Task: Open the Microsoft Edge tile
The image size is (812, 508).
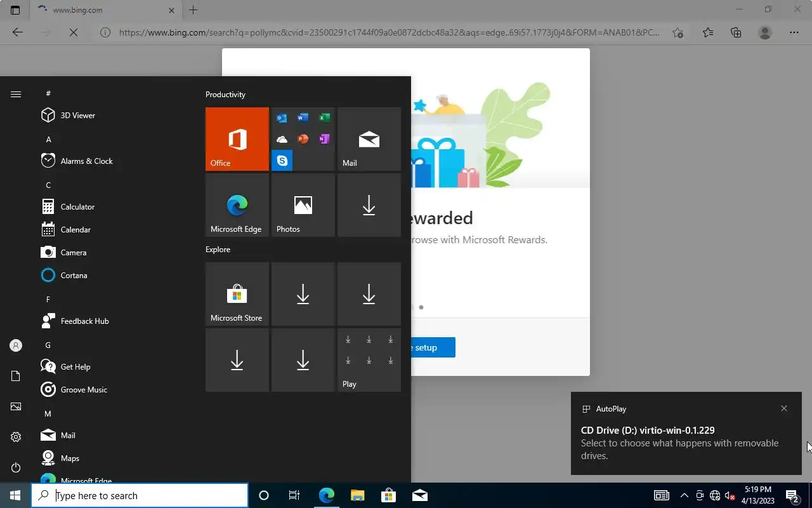Action: click(x=237, y=205)
